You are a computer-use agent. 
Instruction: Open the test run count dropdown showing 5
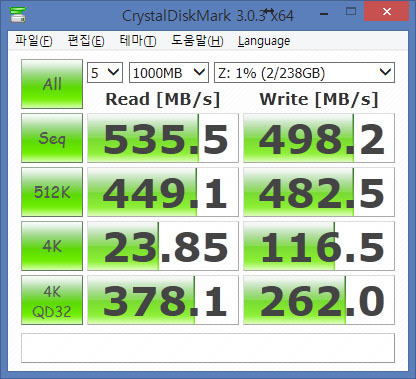point(105,72)
